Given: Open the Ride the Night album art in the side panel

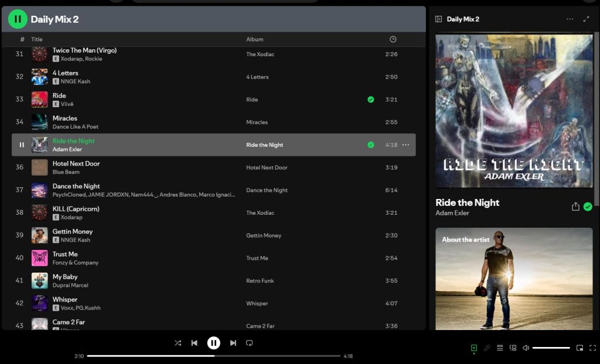Looking at the screenshot, I should point(514,111).
